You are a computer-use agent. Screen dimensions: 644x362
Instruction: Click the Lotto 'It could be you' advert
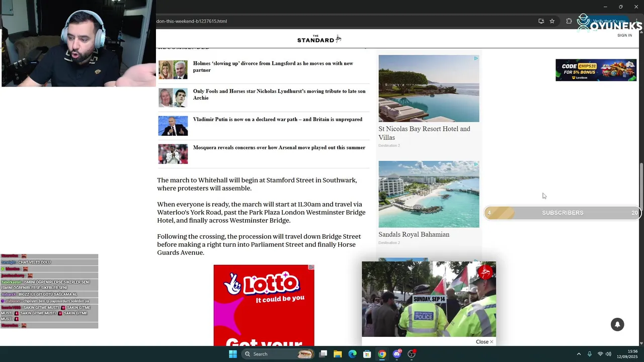point(264,306)
